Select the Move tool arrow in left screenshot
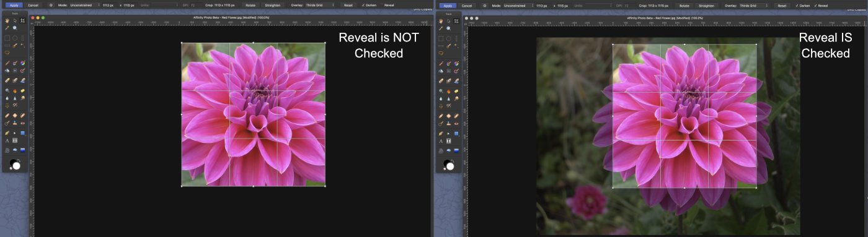 [15, 21]
